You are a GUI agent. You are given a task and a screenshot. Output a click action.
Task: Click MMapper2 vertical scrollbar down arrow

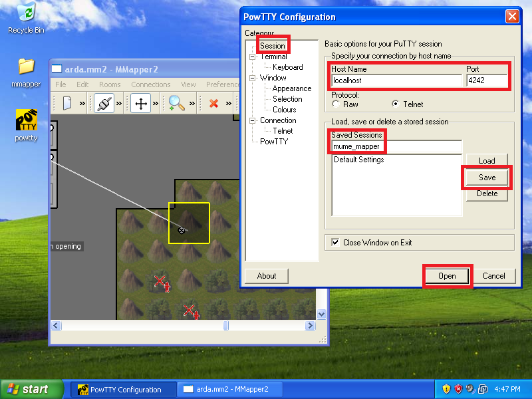pos(321,314)
